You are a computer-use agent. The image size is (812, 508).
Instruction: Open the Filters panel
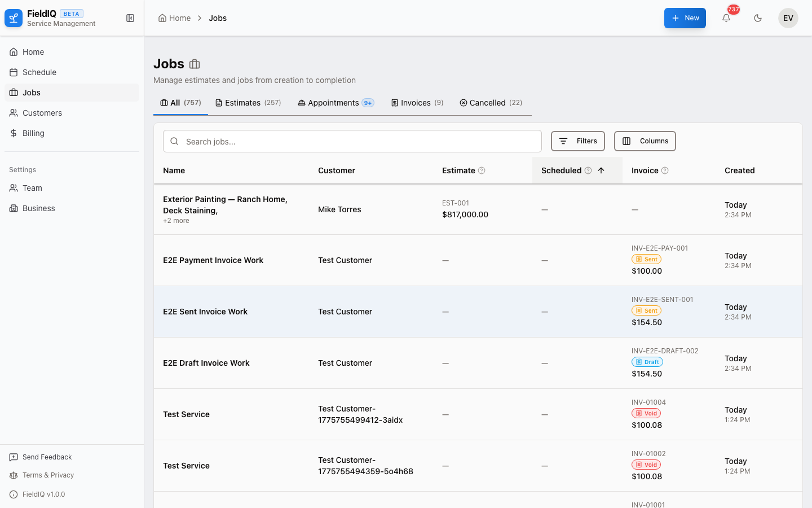click(577, 141)
